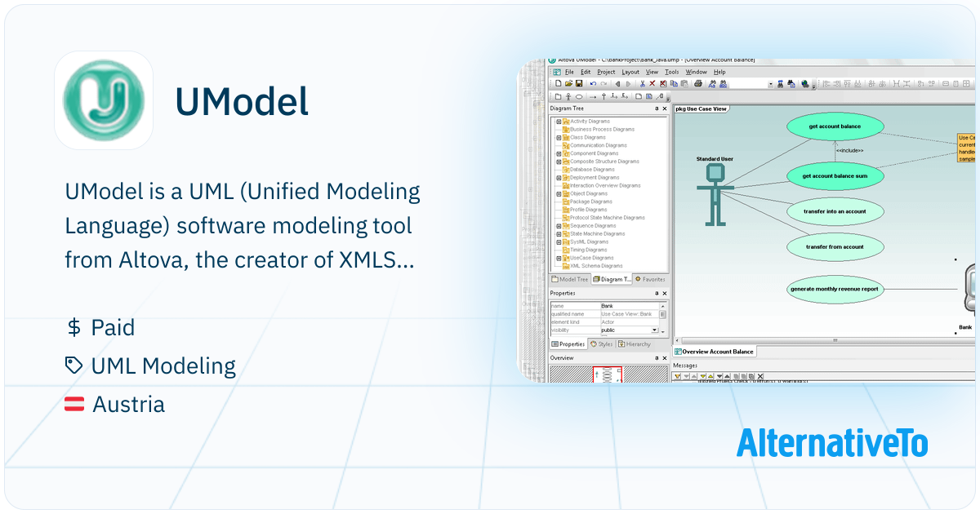Image resolution: width=980 pixels, height=514 pixels.
Task: Select the Generalization arrow tool
Action: 604,96
